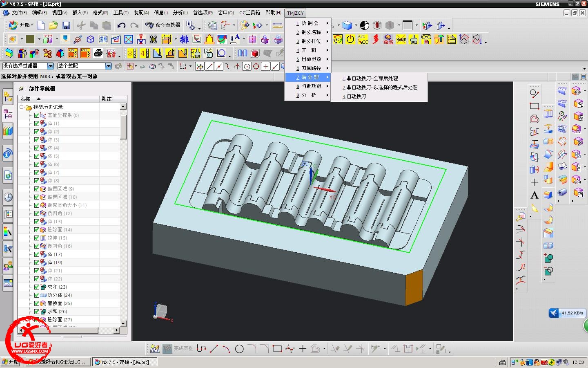This screenshot has width=588, height=368.
Task: Open the 插入 Insert menu
Action: click(80, 13)
